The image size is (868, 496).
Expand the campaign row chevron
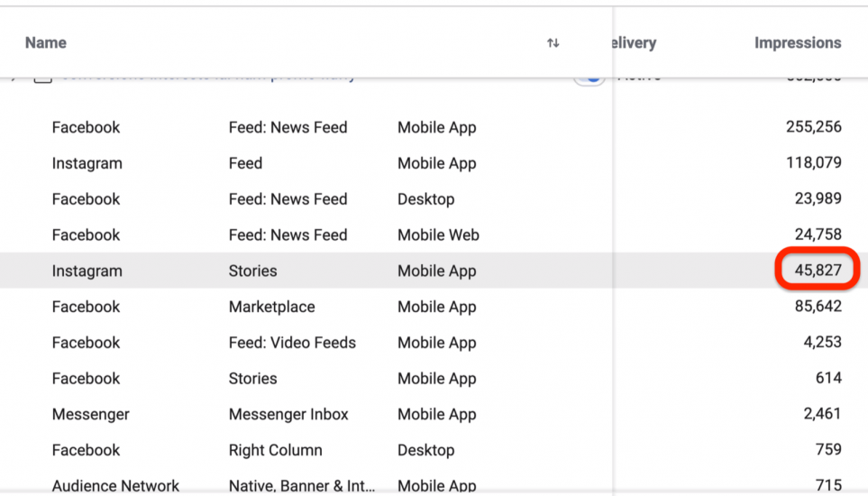pos(13,78)
